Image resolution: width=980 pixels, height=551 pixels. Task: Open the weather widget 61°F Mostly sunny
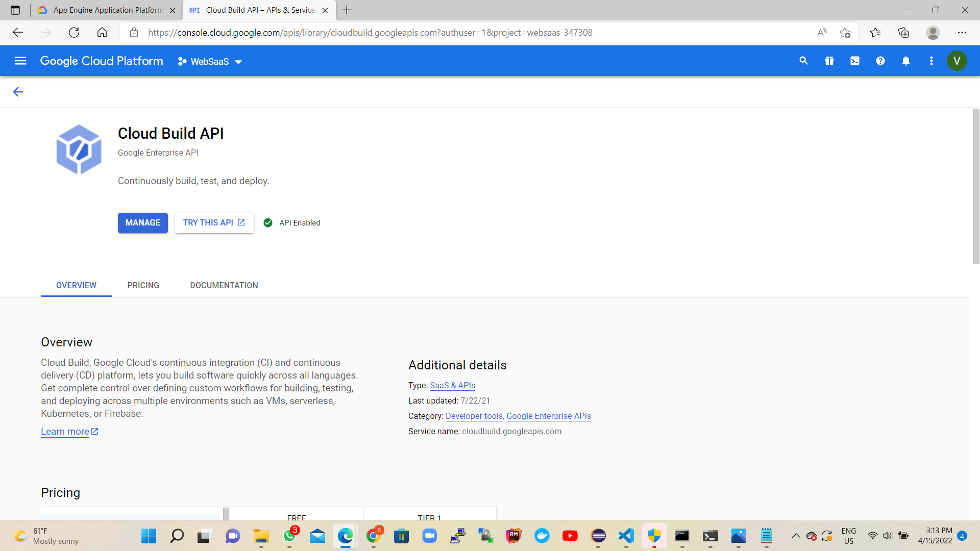(47, 536)
